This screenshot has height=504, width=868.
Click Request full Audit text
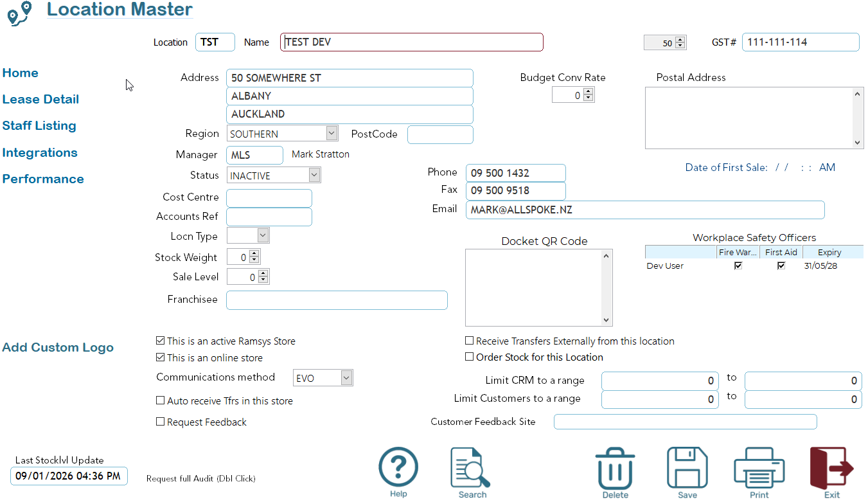click(x=200, y=478)
